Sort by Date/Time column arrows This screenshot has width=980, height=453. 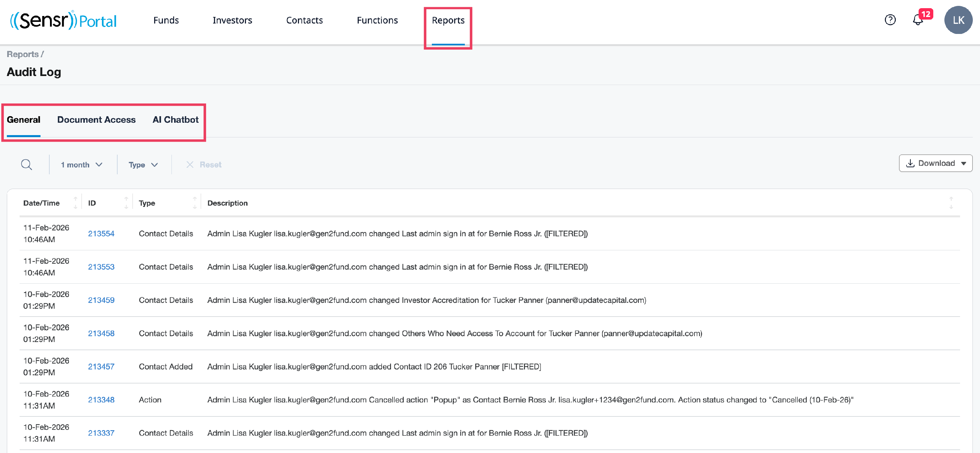click(75, 203)
